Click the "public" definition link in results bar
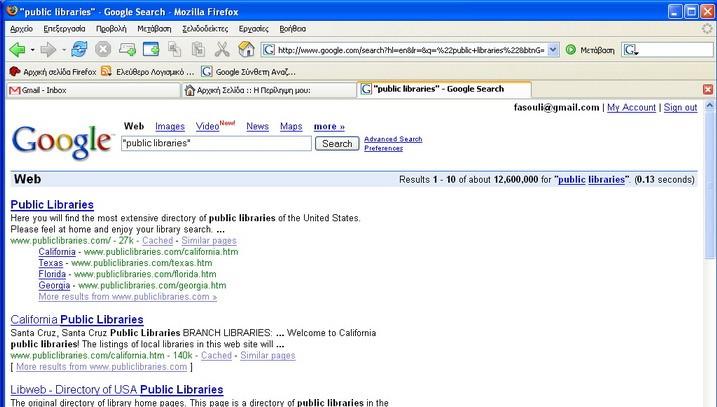This screenshot has width=717, height=407. click(572, 180)
